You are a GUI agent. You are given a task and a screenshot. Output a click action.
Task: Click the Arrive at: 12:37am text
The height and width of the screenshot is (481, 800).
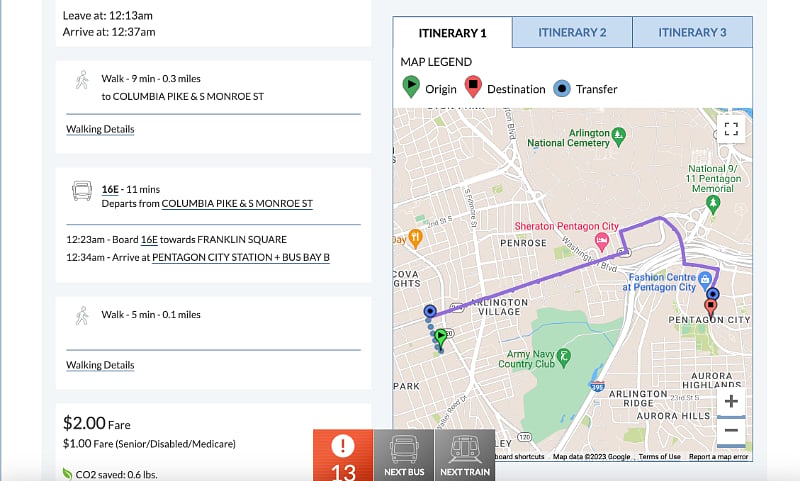point(109,32)
